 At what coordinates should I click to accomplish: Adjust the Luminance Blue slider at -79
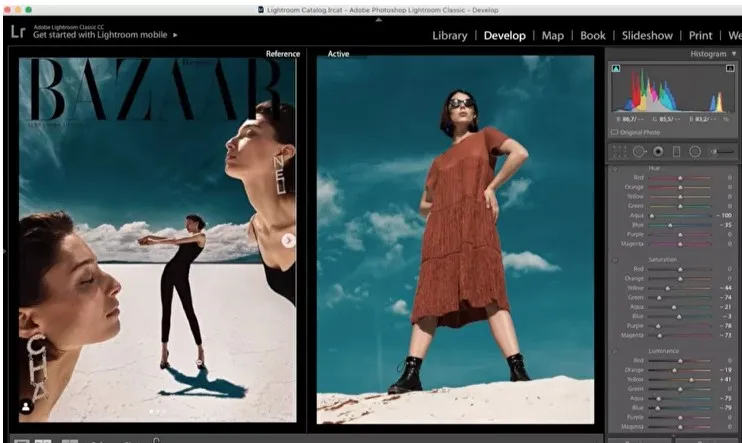pos(657,408)
